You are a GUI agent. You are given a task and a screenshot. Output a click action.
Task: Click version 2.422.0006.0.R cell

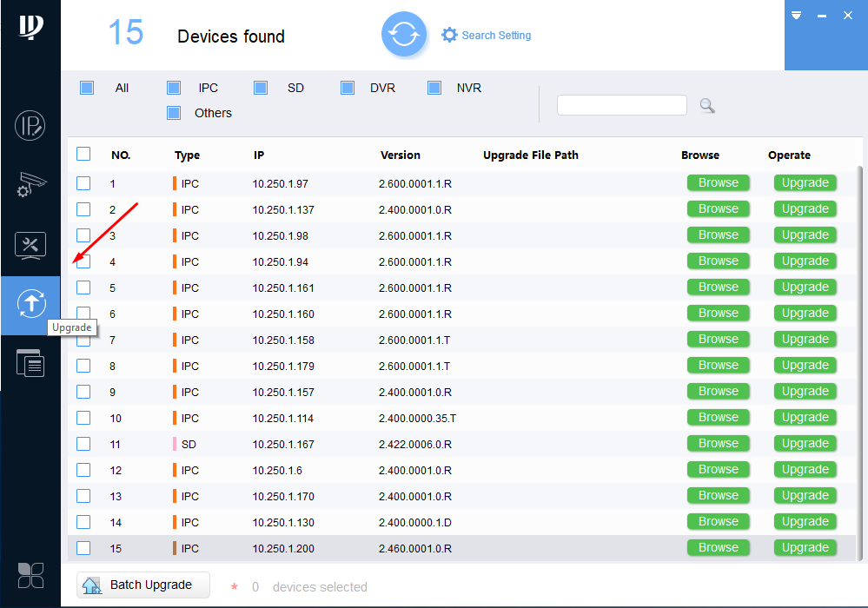(415, 444)
